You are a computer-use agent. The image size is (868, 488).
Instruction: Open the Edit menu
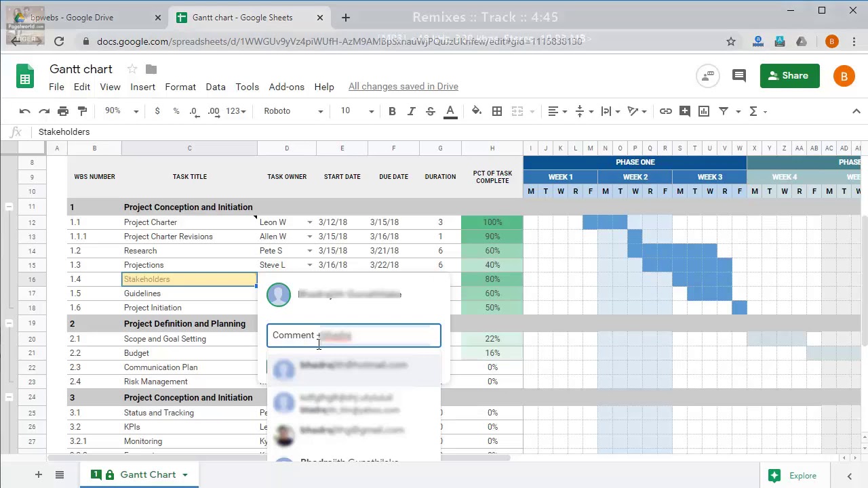82,87
